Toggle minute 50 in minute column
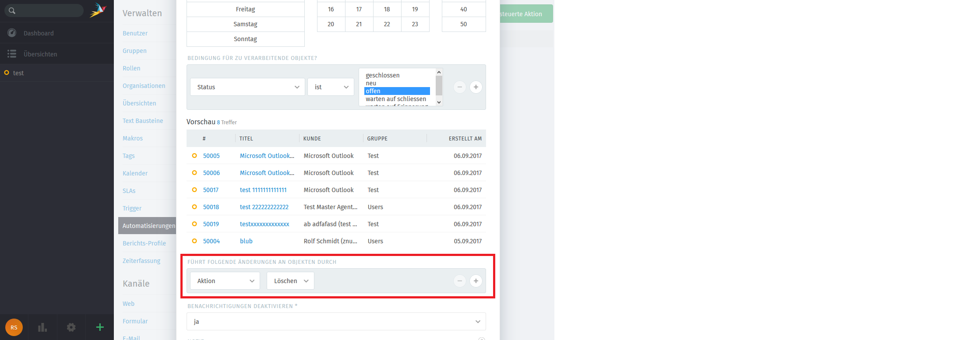This screenshot has width=980, height=340. (x=464, y=24)
